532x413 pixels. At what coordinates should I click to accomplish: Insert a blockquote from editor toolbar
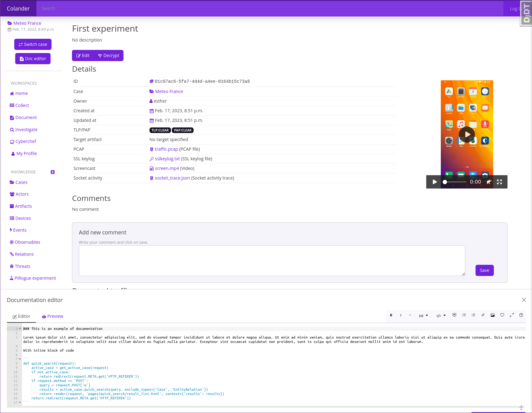click(454, 315)
